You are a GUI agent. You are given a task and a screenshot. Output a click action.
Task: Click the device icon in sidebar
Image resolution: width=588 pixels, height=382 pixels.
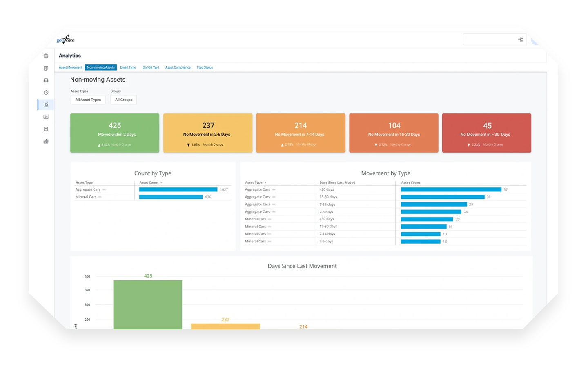[46, 129]
